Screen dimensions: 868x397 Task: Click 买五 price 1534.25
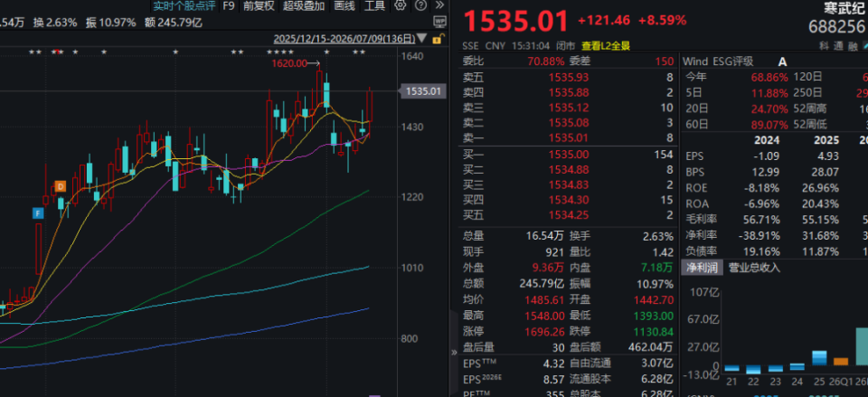[x=569, y=215]
